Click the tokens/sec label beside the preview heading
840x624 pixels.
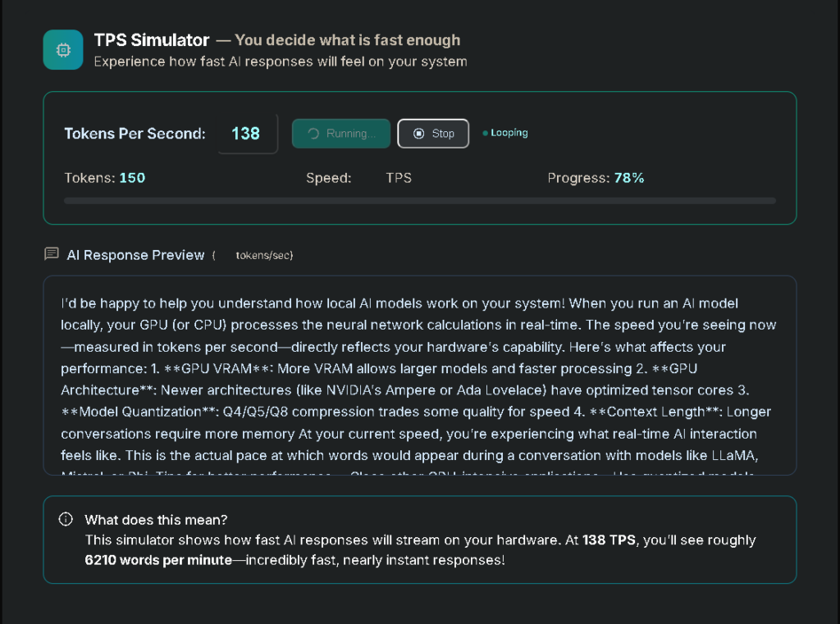pos(264,256)
